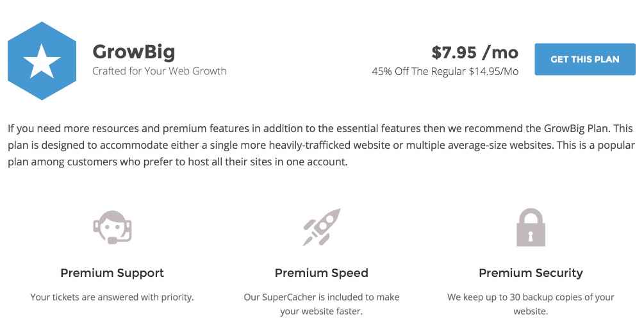Click the 30 backup copies description

[x=531, y=304]
